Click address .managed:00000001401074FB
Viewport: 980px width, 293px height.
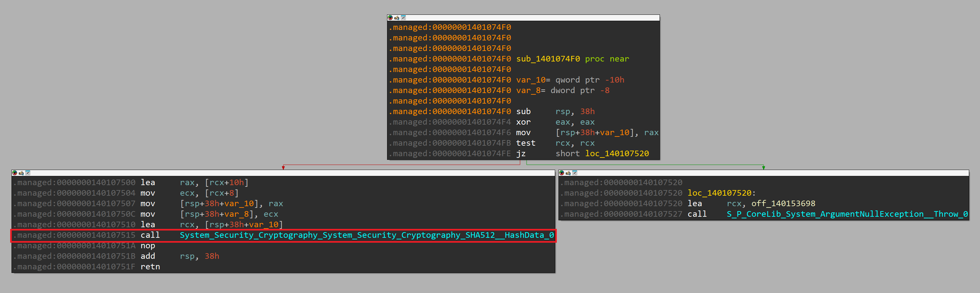[450, 143]
